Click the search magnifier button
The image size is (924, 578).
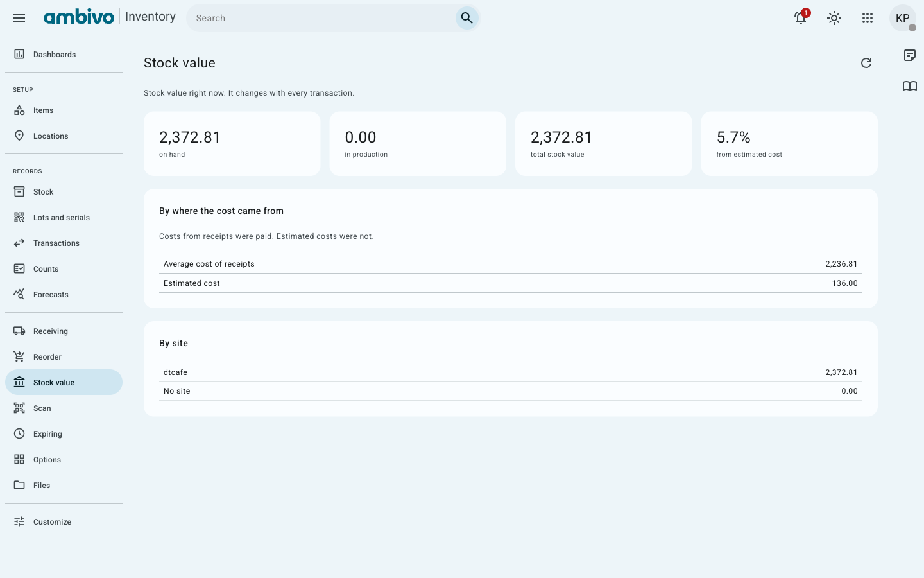point(466,18)
